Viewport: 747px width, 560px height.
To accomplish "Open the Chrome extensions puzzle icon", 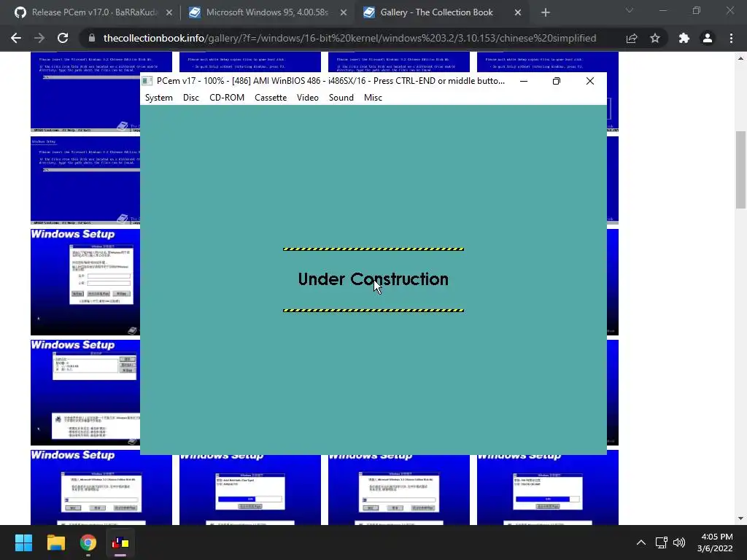I will point(684,38).
